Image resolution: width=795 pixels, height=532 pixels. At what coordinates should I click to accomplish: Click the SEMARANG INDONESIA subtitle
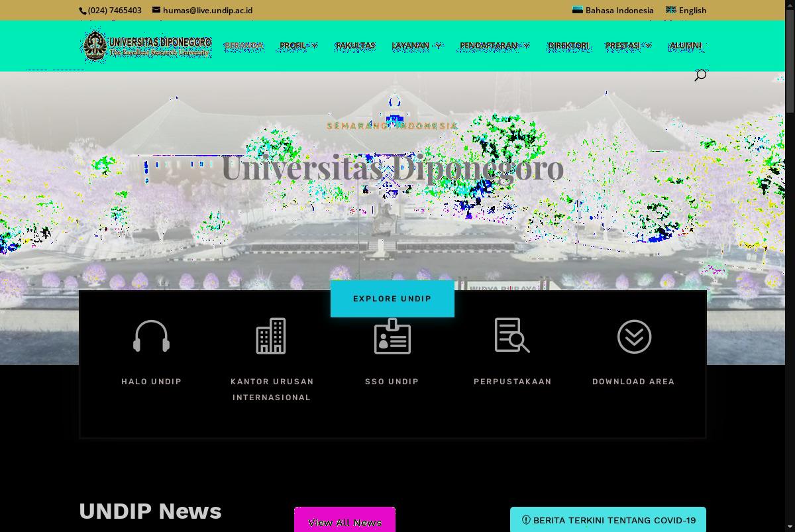click(x=392, y=126)
